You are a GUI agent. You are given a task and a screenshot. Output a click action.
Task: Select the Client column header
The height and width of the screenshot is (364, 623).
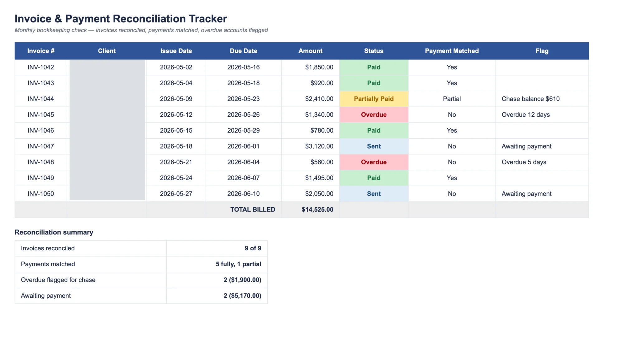[107, 51]
